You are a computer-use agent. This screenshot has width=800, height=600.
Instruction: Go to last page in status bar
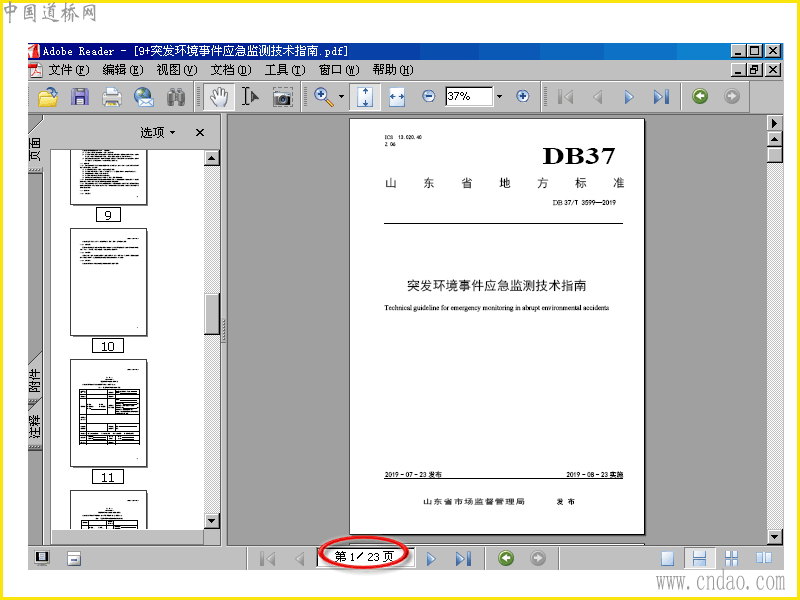463,559
